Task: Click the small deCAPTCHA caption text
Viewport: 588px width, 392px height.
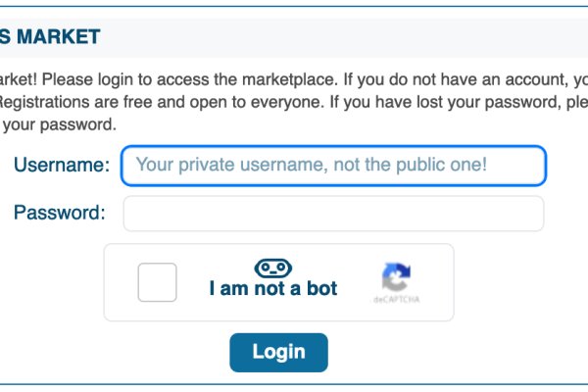Action: click(396, 299)
